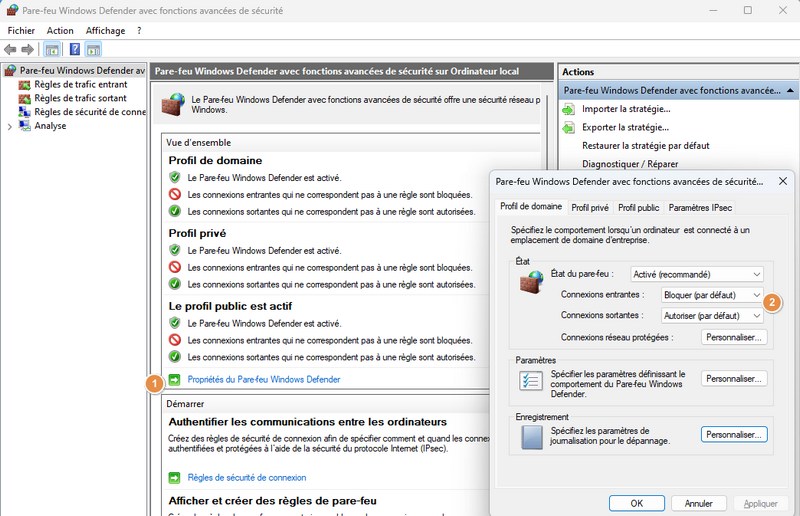Viewport: 800px width, 516px height.
Task: Click red blocked icon under Profil privé
Action: pyautogui.click(x=174, y=267)
